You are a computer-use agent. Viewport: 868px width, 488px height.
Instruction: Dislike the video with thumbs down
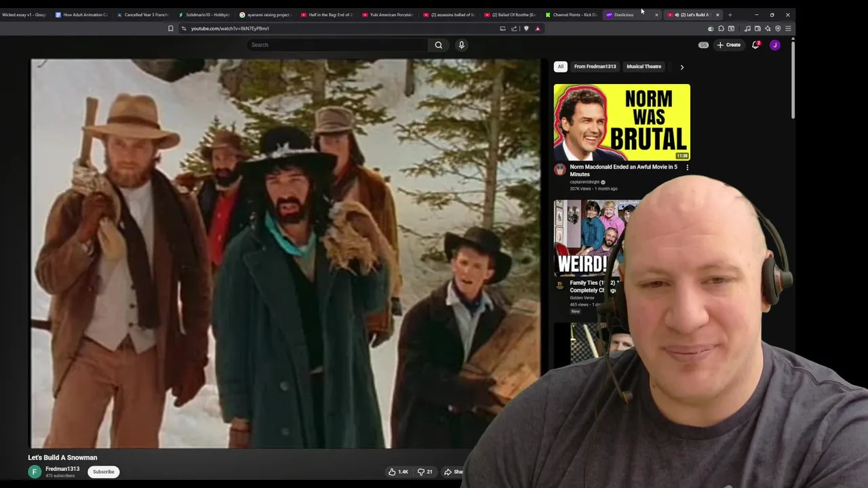425,472
